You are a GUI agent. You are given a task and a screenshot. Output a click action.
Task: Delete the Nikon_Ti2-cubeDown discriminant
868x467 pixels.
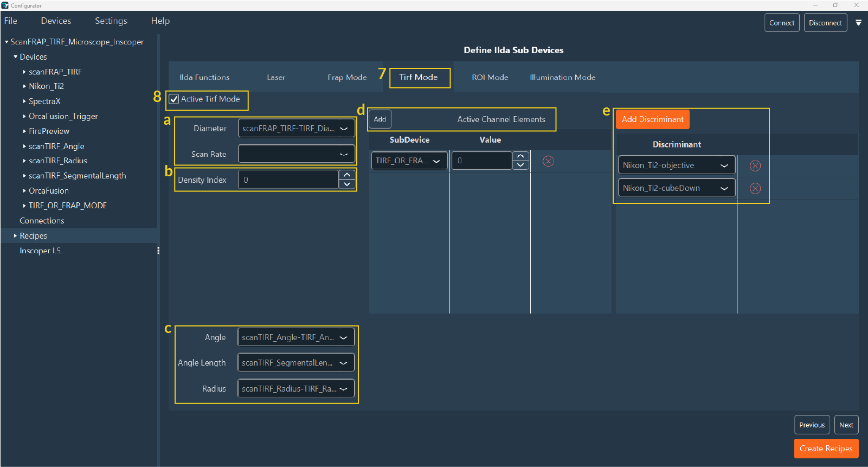click(x=755, y=189)
